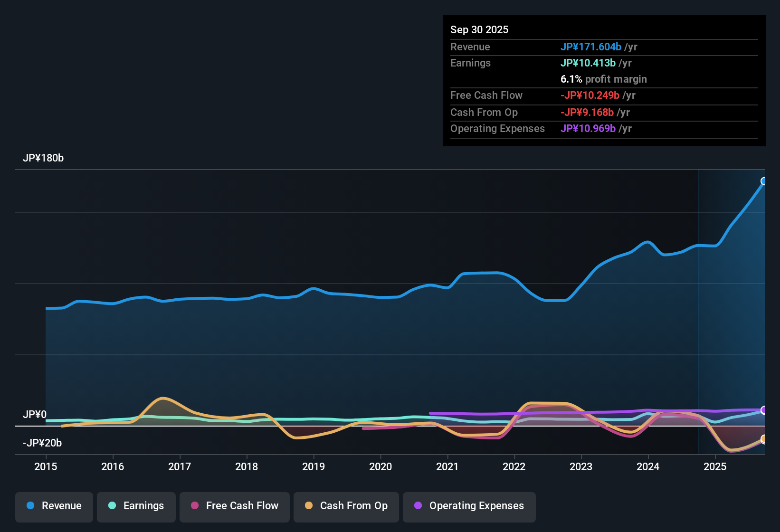780x532 pixels.
Task: Select the blue Revenue legend dot
Action: (30, 506)
